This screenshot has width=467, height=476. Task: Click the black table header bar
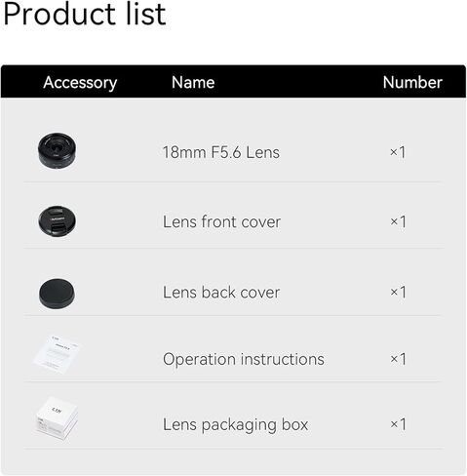233,82
